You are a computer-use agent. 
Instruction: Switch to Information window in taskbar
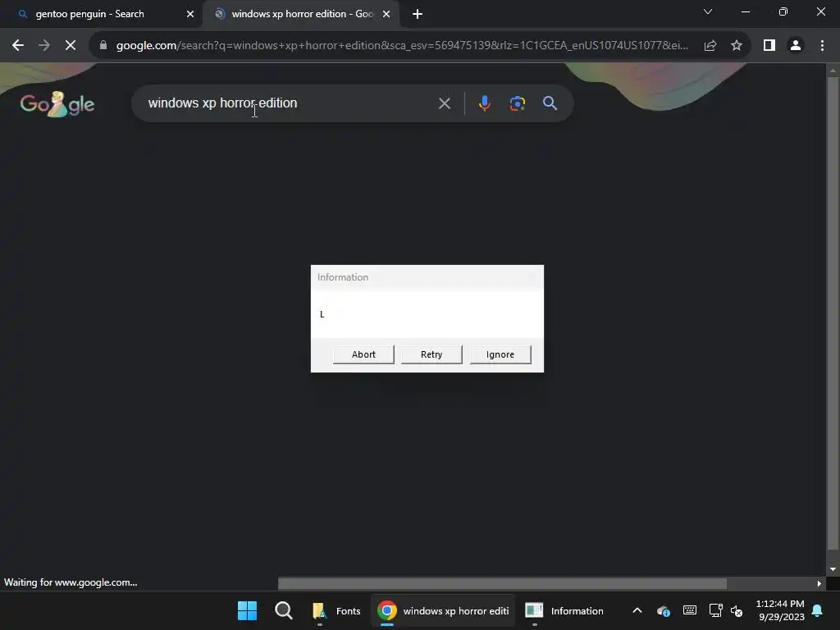tap(564, 610)
